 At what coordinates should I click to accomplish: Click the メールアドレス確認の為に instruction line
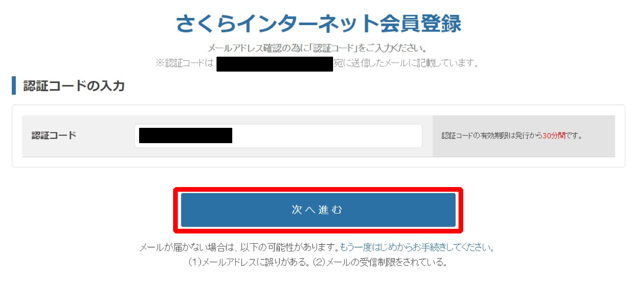point(318,48)
